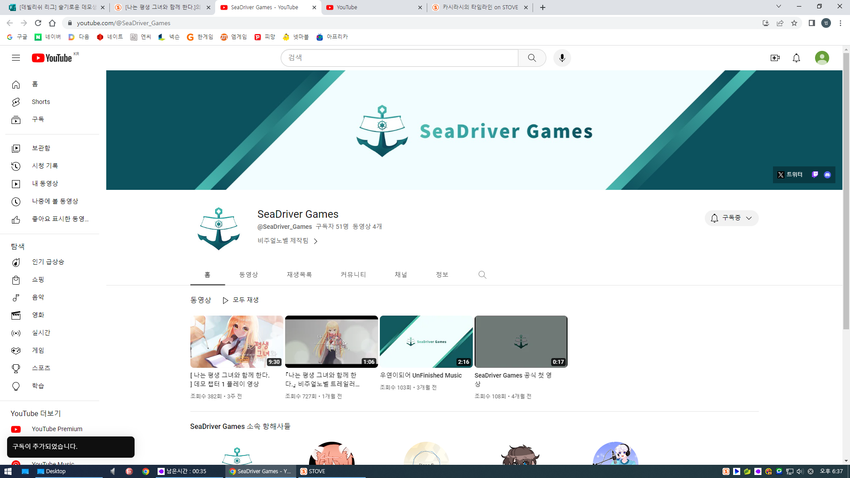Open the create video icon
This screenshot has width=850, height=478.
(x=775, y=58)
